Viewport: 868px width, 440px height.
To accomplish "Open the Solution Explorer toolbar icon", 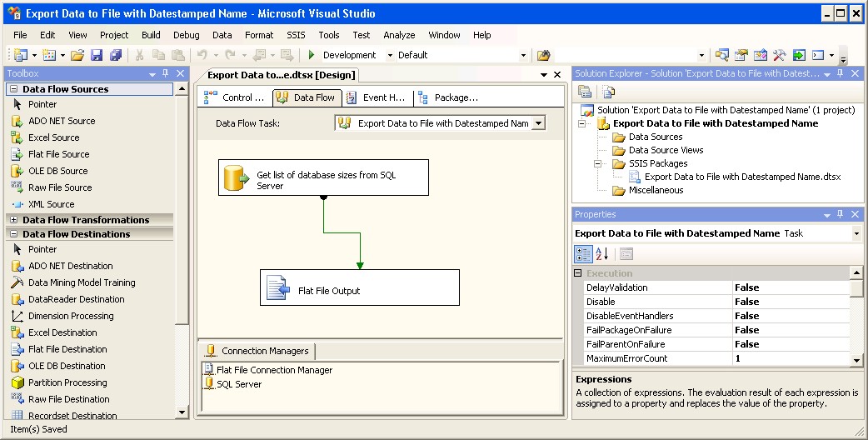I will [x=722, y=55].
